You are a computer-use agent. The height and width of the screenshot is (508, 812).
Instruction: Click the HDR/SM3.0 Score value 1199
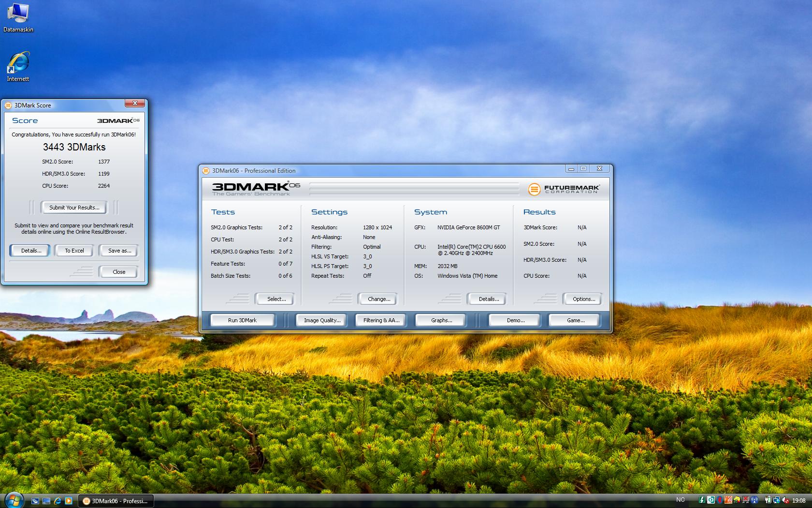pyautogui.click(x=104, y=174)
